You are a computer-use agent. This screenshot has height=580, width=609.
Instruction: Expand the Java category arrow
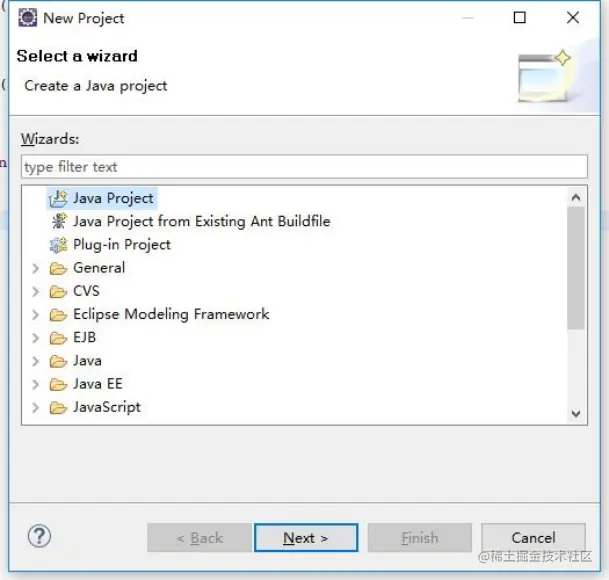pyautogui.click(x=36, y=361)
